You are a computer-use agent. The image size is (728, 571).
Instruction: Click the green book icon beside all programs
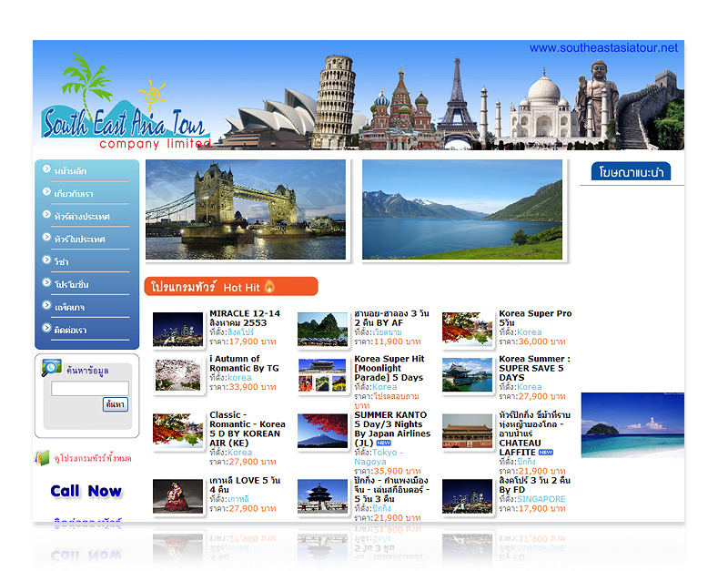point(42,457)
